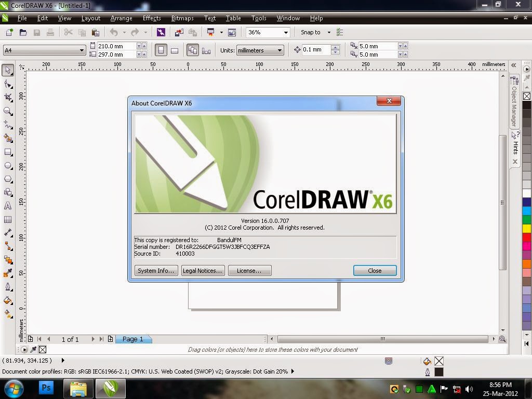Expand the color profiles status arrow
The width and height of the screenshot is (532, 399).
click(x=292, y=371)
